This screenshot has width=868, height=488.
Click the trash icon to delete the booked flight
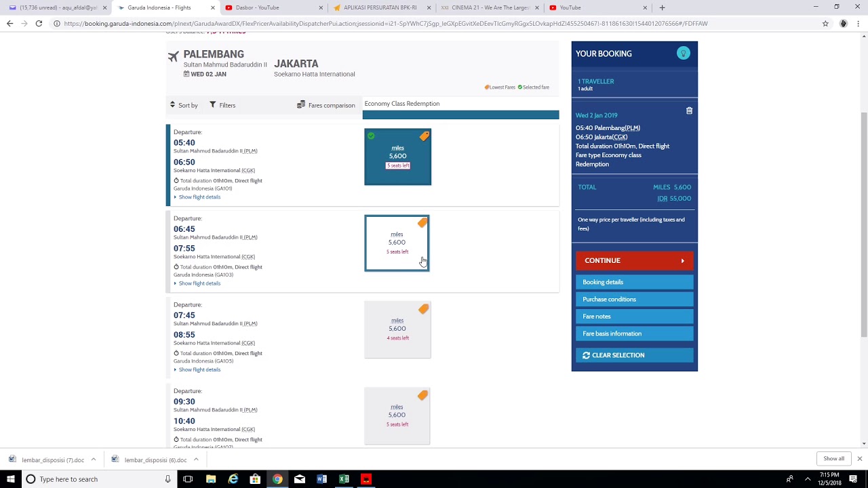tap(689, 110)
